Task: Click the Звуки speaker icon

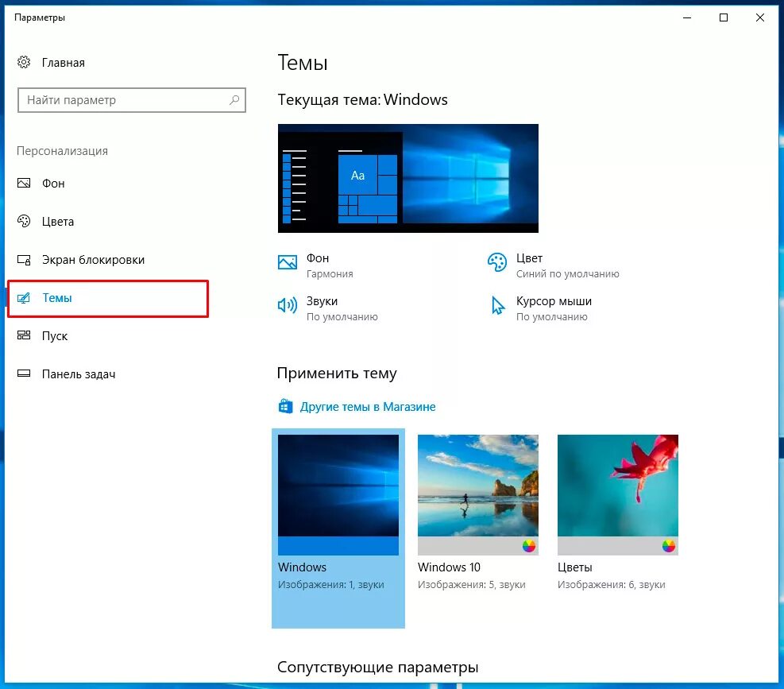Action: [x=288, y=304]
